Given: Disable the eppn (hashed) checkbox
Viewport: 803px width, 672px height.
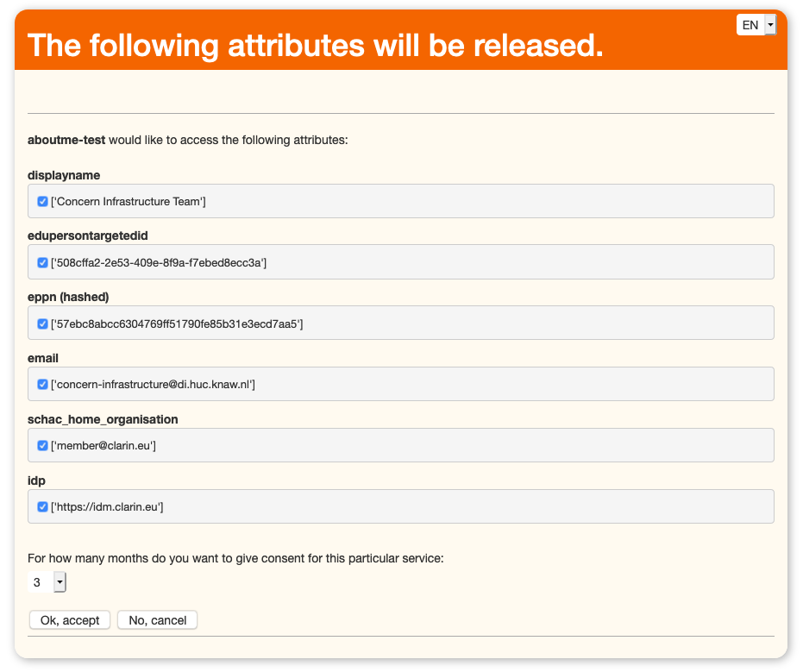Looking at the screenshot, I should tap(42, 323).
